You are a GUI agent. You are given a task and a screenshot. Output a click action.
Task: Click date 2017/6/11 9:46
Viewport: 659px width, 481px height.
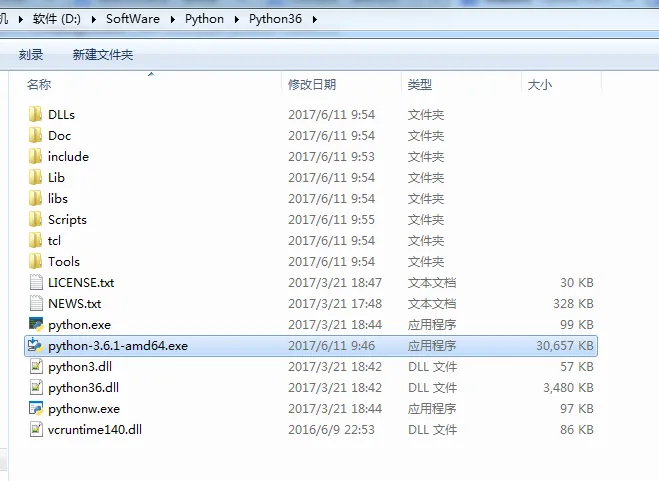tap(331, 346)
